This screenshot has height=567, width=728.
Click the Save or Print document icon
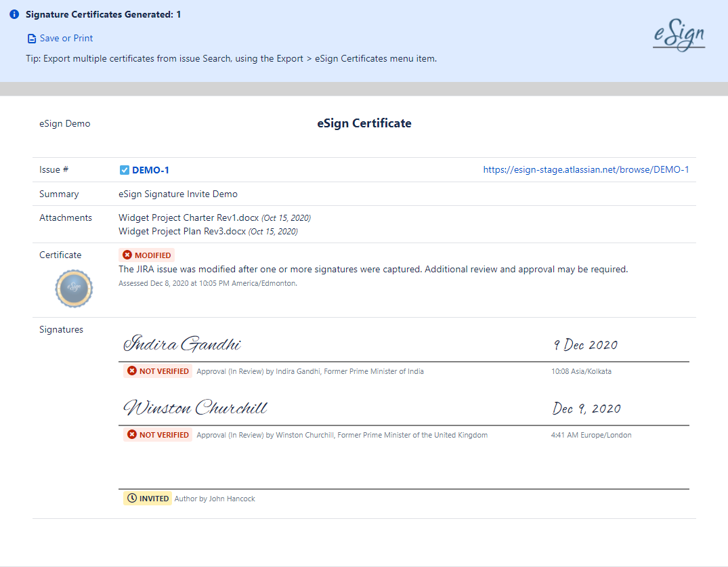click(31, 39)
